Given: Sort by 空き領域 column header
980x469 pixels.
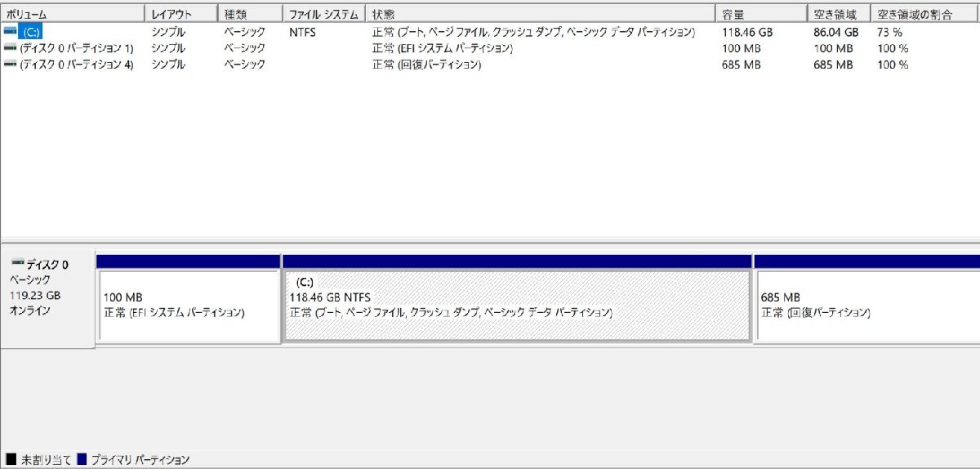Looking at the screenshot, I should pos(840,15).
